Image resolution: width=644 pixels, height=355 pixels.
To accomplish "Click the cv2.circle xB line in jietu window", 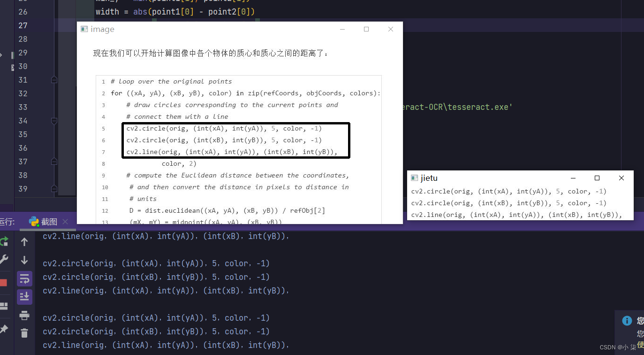I will point(509,203).
